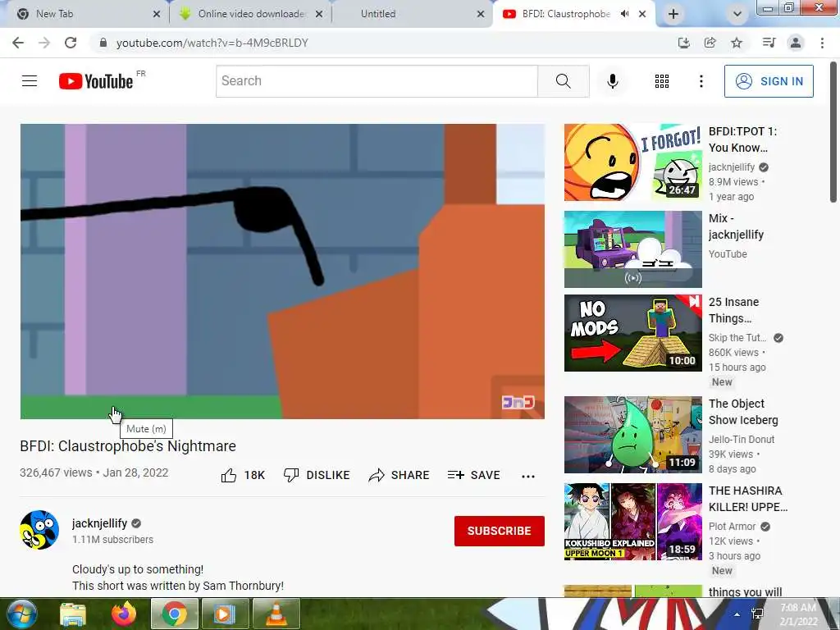Mute the tab via speaker icon

624,14
